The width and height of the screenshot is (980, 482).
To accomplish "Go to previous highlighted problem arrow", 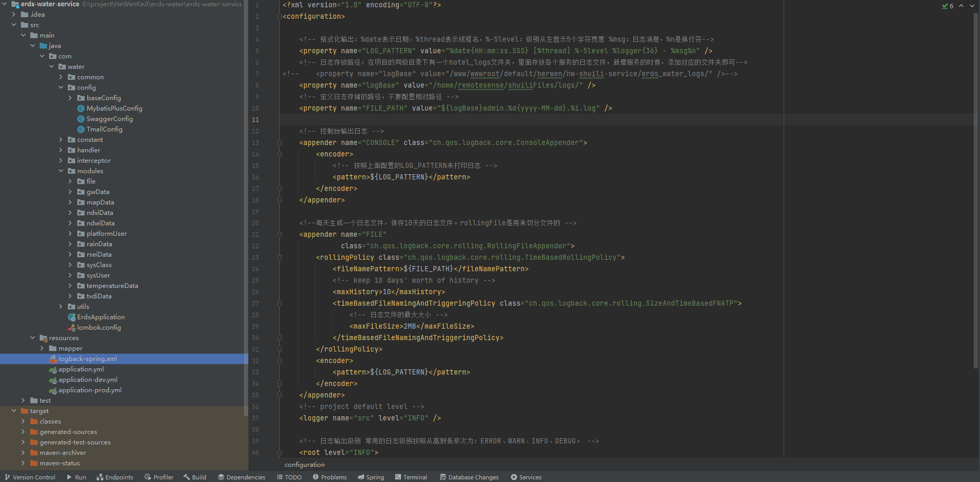I will click(961, 6).
